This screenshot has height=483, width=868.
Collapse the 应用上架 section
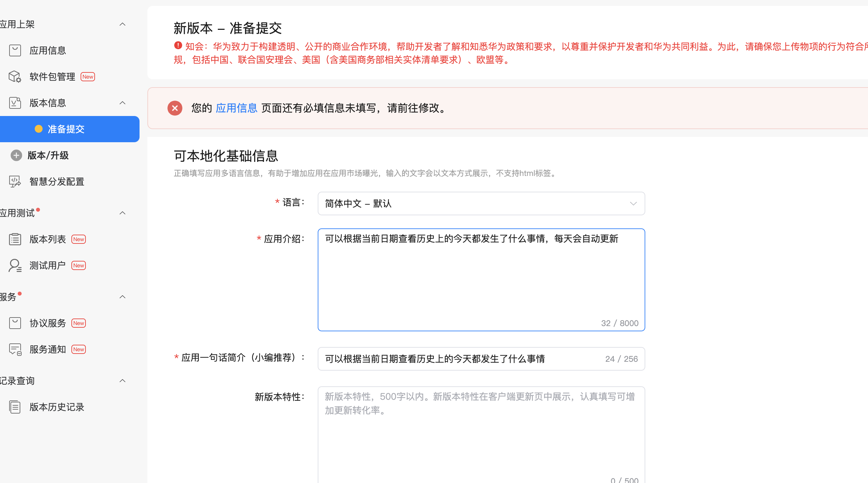(x=123, y=24)
